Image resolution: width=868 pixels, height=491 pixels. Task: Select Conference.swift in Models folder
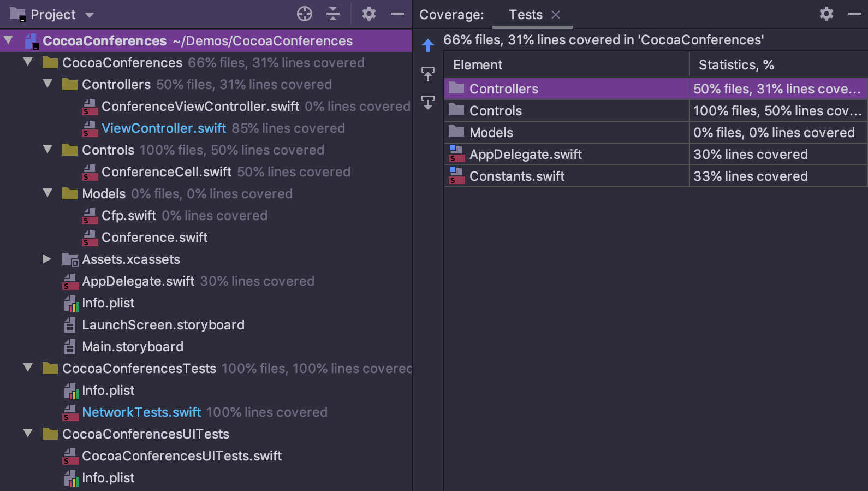point(154,238)
